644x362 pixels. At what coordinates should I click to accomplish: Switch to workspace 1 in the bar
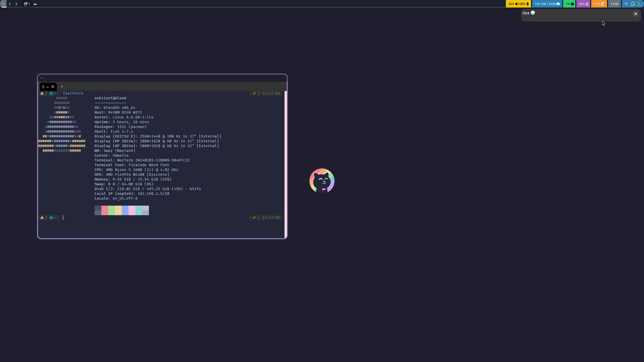[3, 4]
